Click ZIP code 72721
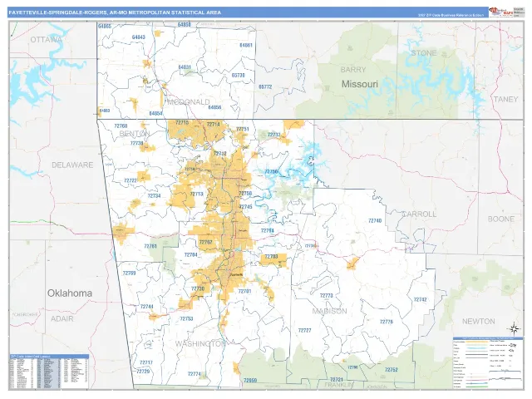 [x=337, y=379]
